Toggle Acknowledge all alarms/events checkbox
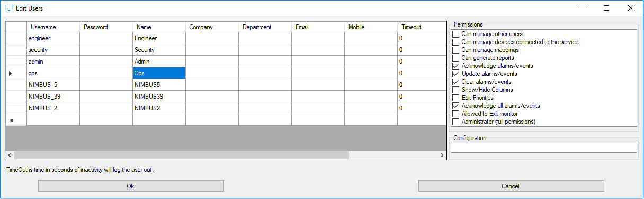Viewport: 644px width, 199px height. coord(455,106)
